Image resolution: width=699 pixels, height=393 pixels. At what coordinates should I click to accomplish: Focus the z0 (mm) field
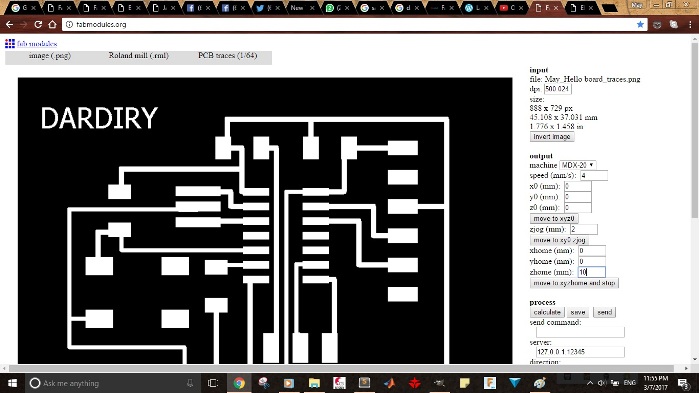tap(578, 208)
